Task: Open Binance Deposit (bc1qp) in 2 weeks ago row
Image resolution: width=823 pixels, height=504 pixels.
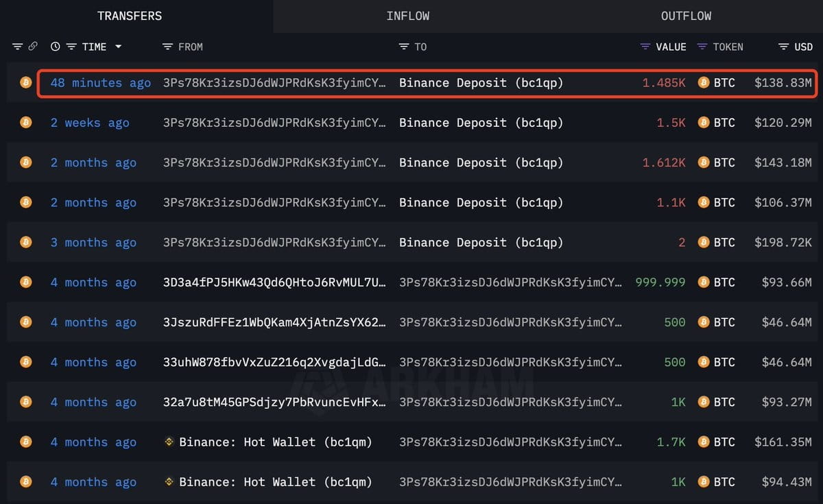Action: (x=481, y=123)
